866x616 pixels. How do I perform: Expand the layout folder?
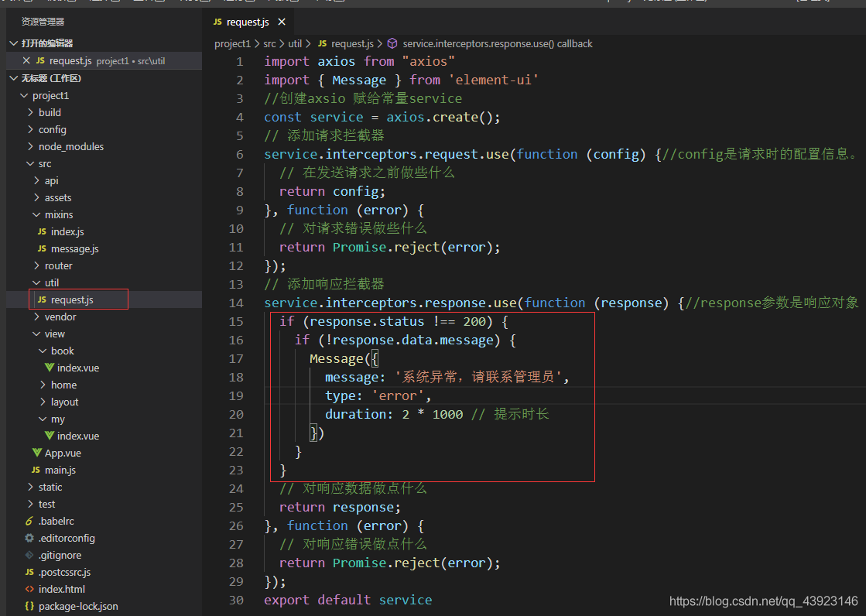coord(43,402)
